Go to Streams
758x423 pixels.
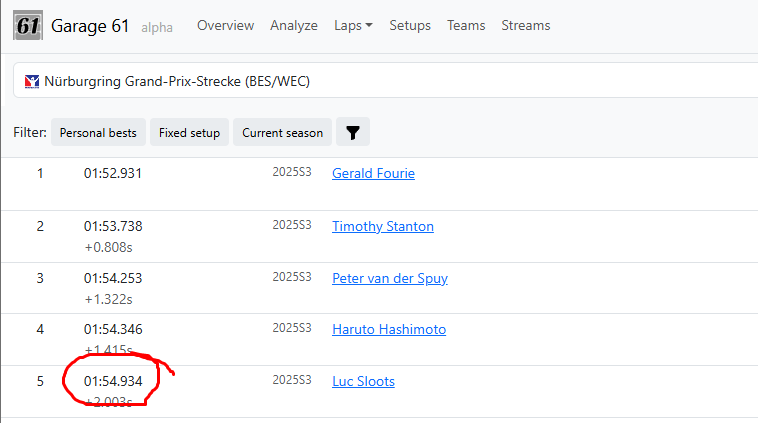click(525, 25)
